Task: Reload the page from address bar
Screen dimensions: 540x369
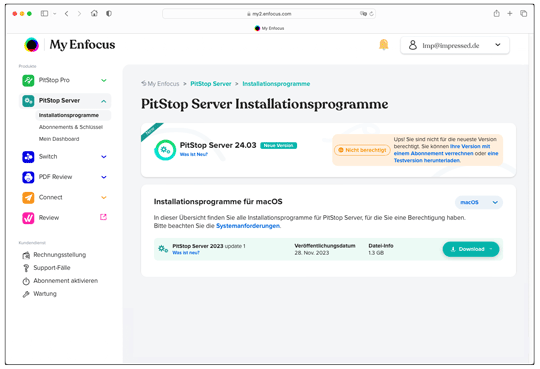Action: (x=371, y=14)
